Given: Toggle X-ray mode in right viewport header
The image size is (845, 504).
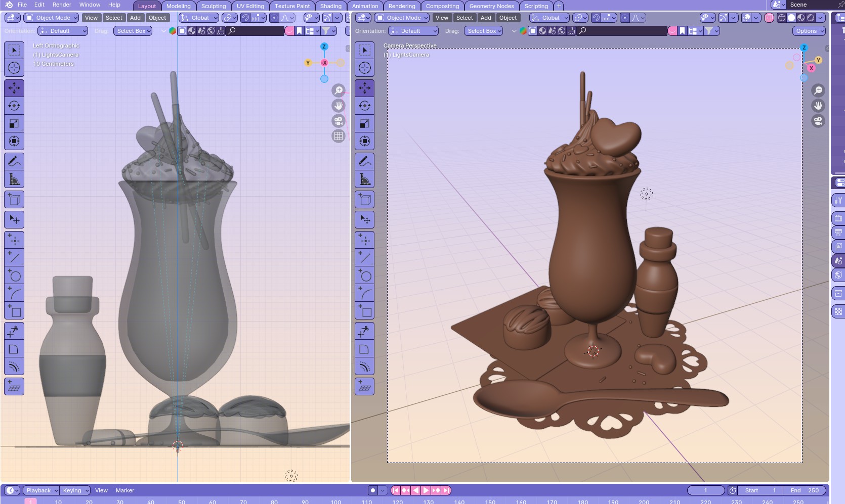Looking at the screenshot, I should tap(769, 18).
